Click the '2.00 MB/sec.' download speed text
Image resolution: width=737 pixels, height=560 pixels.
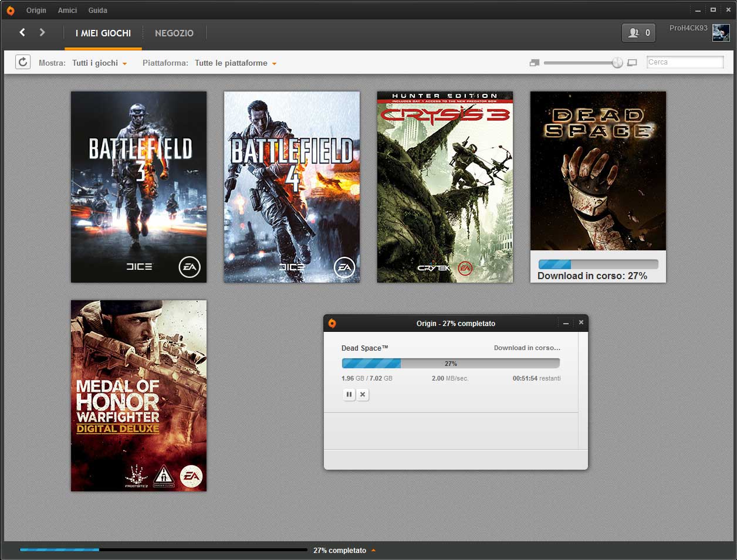pyautogui.click(x=450, y=378)
